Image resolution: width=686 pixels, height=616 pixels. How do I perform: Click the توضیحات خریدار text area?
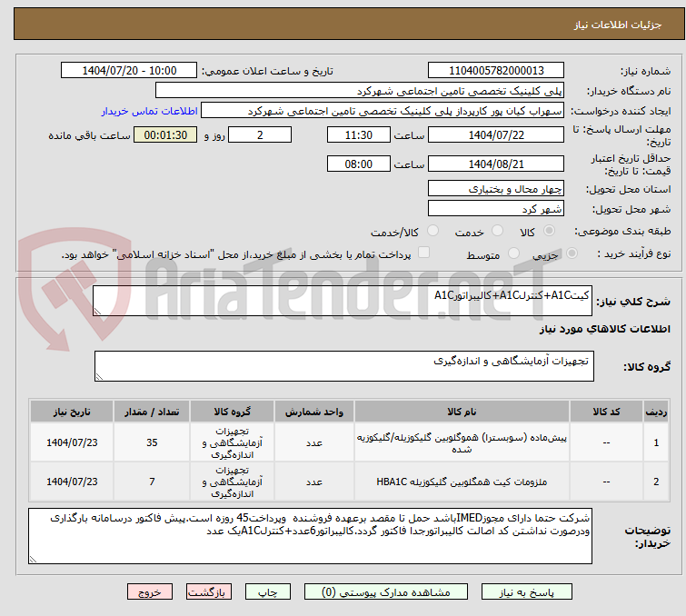coord(310,536)
